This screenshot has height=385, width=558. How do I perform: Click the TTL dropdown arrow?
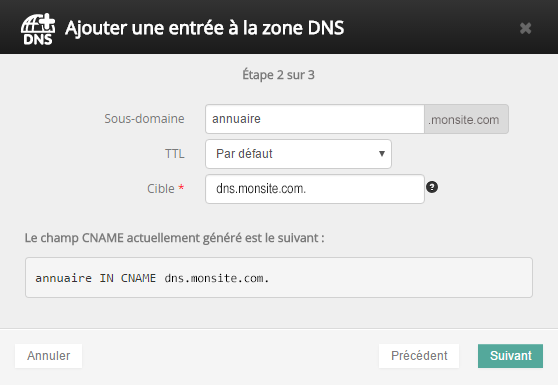(x=382, y=154)
